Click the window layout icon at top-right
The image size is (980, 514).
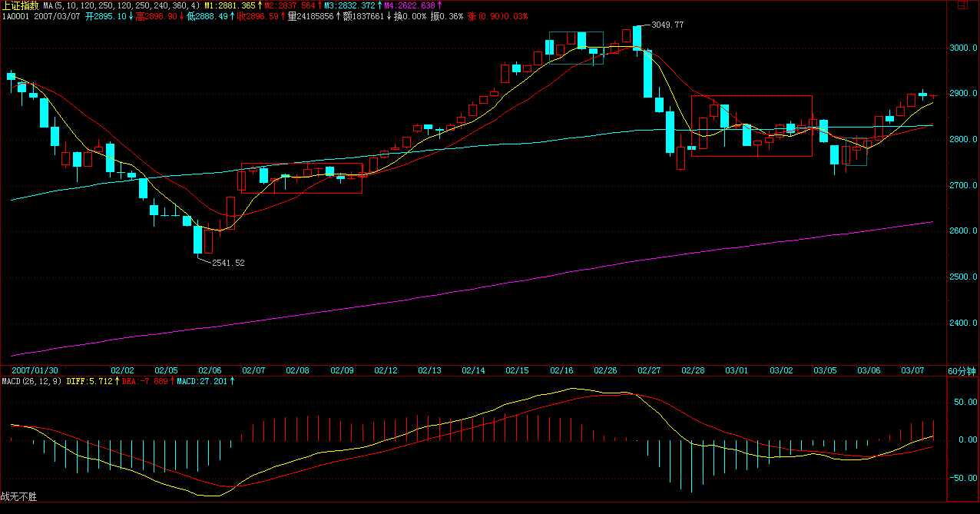coord(963,5)
